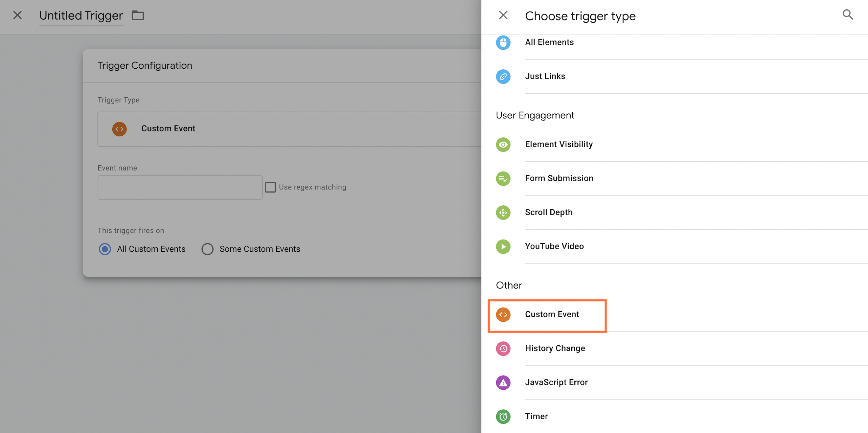
Task: Select the YouTube Video play icon
Action: click(503, 247)
